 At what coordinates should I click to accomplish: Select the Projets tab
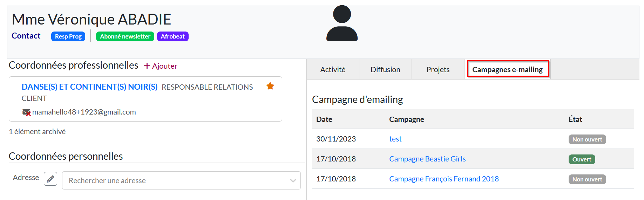tap(438, 69)
